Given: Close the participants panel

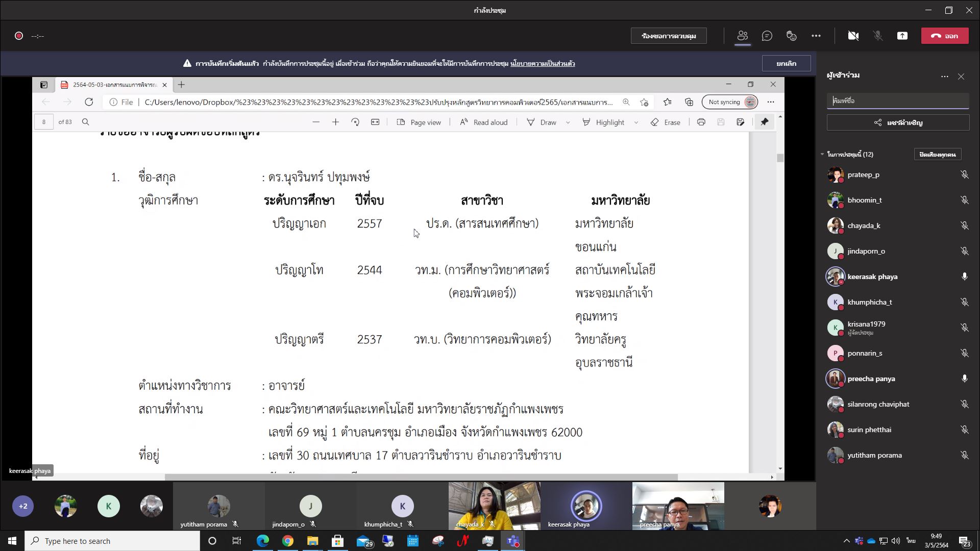Looking at the screenshot, I should click(x=961, y=77).
